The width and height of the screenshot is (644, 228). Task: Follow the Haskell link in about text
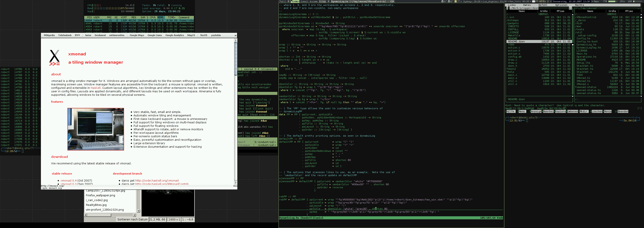96,88
